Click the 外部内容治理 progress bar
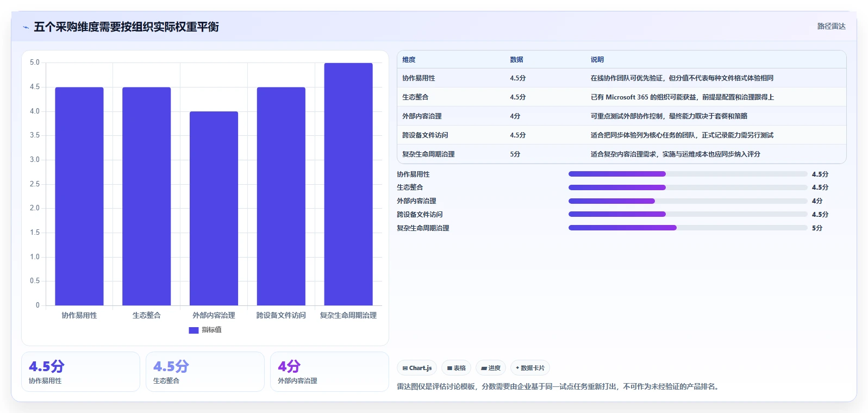Screen dimensions: 868x413 point(688,201)
